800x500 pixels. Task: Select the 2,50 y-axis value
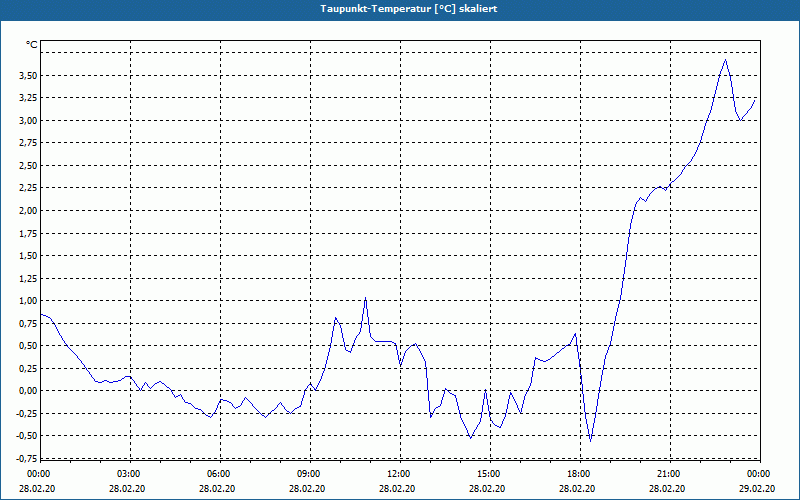coord(28,166)
